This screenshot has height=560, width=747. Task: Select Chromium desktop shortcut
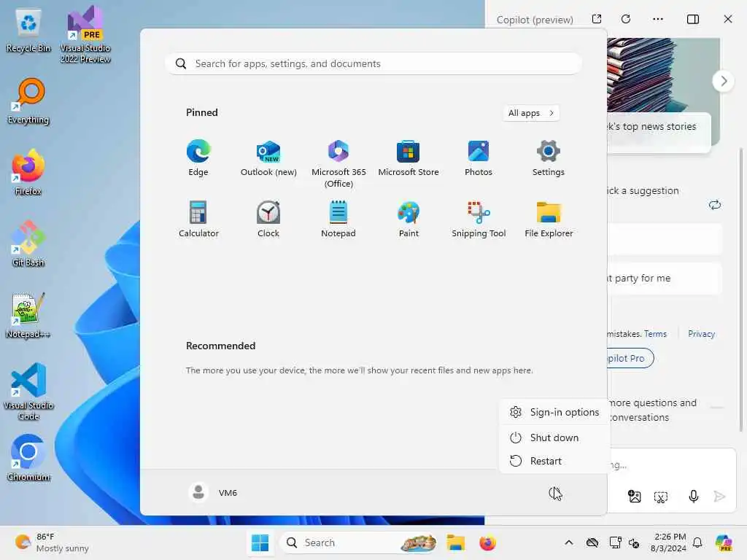pyautogui.click(x=28, y=458)
